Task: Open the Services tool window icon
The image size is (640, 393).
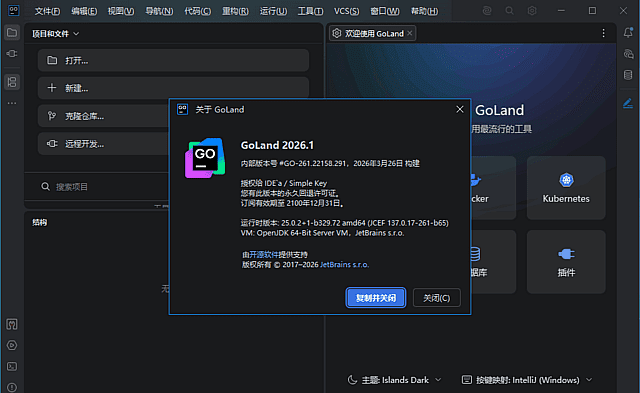Action: point(12,345)
